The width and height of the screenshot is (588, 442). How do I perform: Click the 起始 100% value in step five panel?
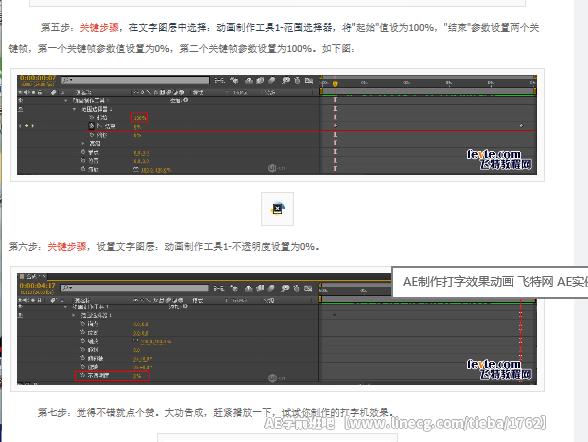coord(140,118)
